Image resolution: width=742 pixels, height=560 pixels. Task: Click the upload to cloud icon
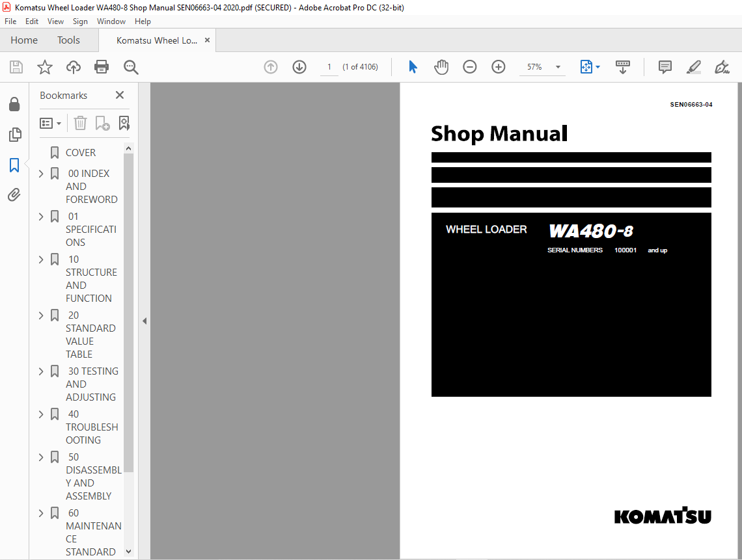coord(74,67)
